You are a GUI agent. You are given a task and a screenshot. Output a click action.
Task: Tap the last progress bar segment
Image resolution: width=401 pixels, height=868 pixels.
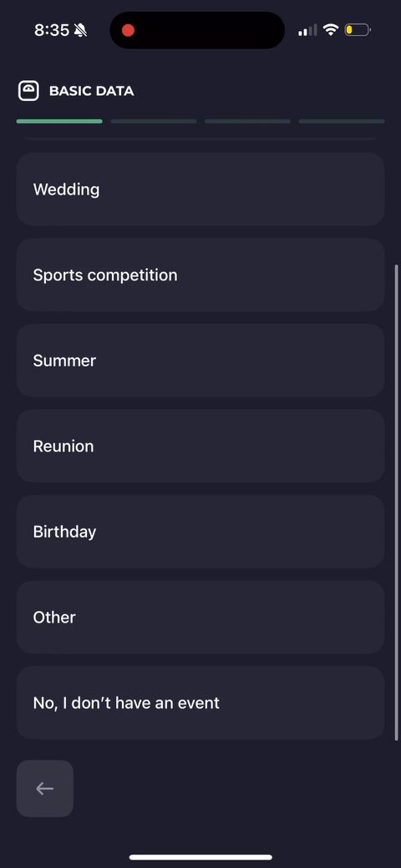[x=342, y=121]
